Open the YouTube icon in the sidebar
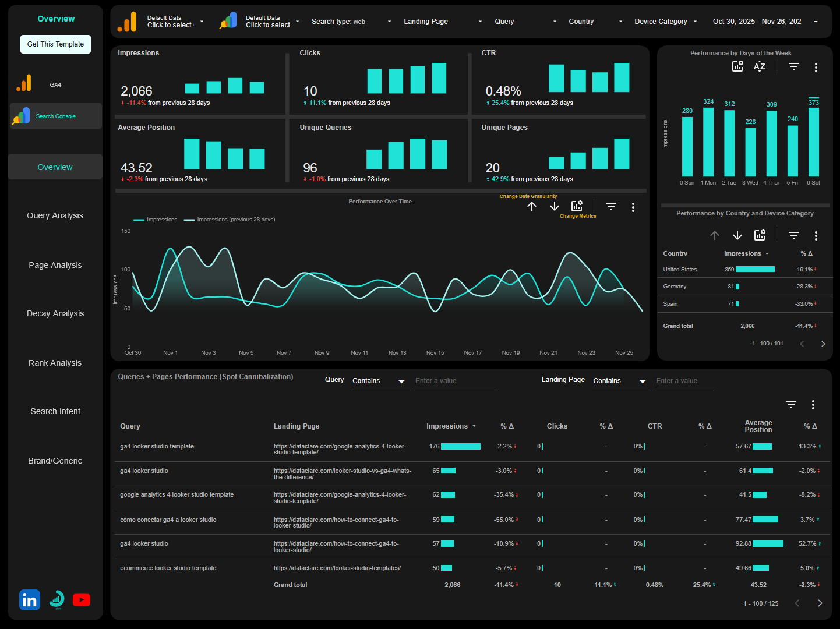 tap(82, 599)
